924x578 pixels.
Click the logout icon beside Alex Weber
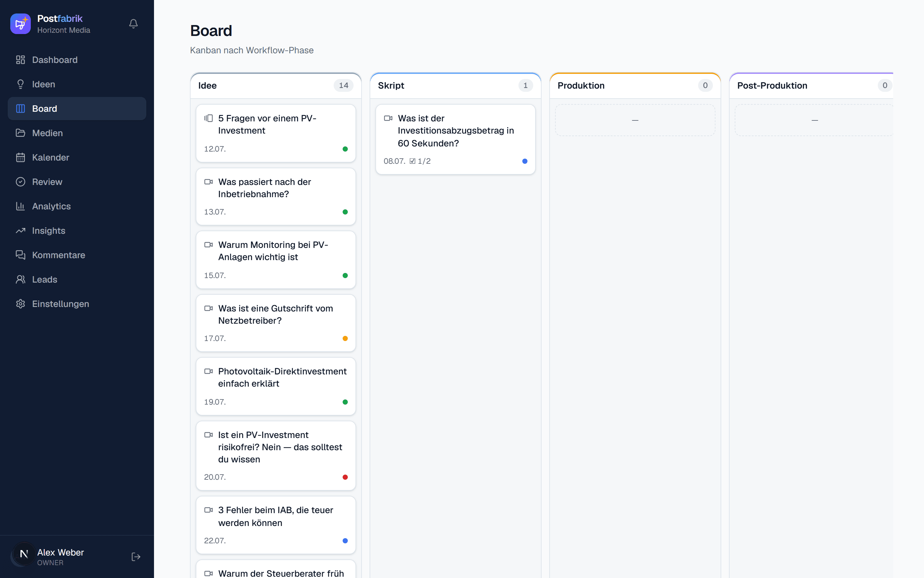[136, 557]
